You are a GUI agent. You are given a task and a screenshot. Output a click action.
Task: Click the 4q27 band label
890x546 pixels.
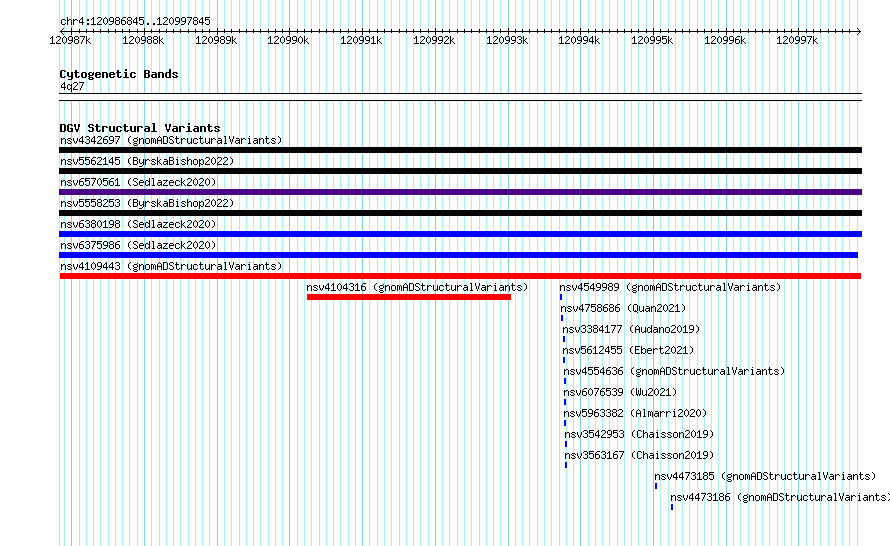[x=72, y=86]
